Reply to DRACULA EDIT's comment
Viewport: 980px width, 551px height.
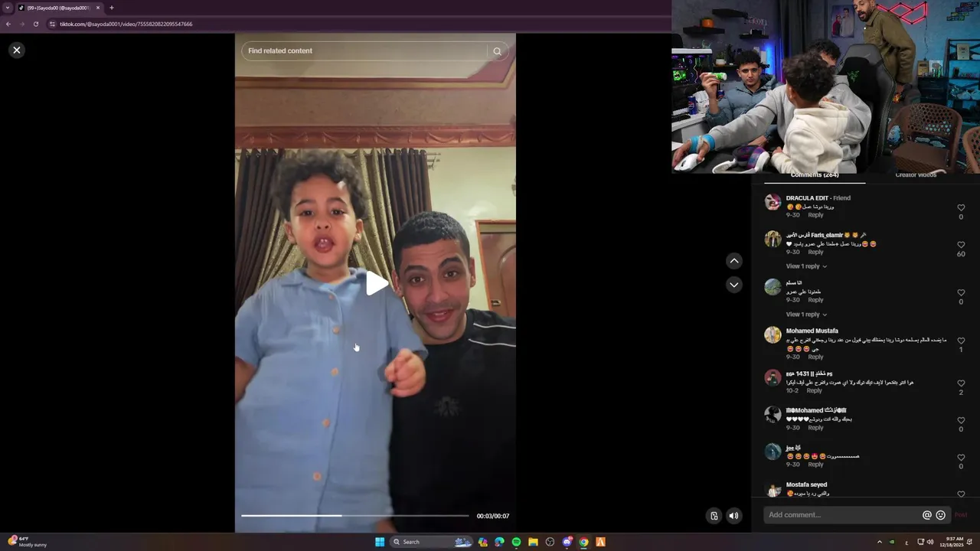click(815, 215)
